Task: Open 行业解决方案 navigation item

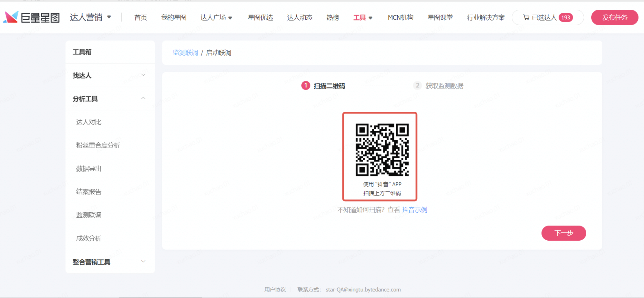Action: pos(485,18)
